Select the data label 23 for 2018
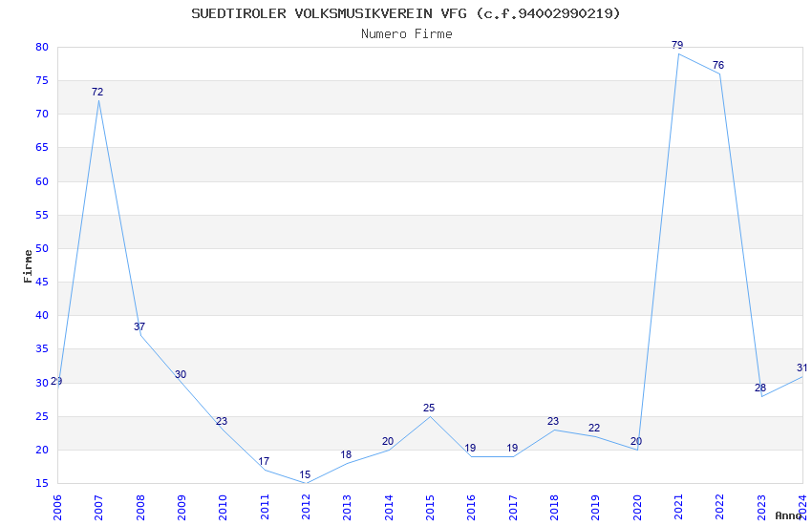The height and width of the screenshot is (525, 812). pos(553,421)
